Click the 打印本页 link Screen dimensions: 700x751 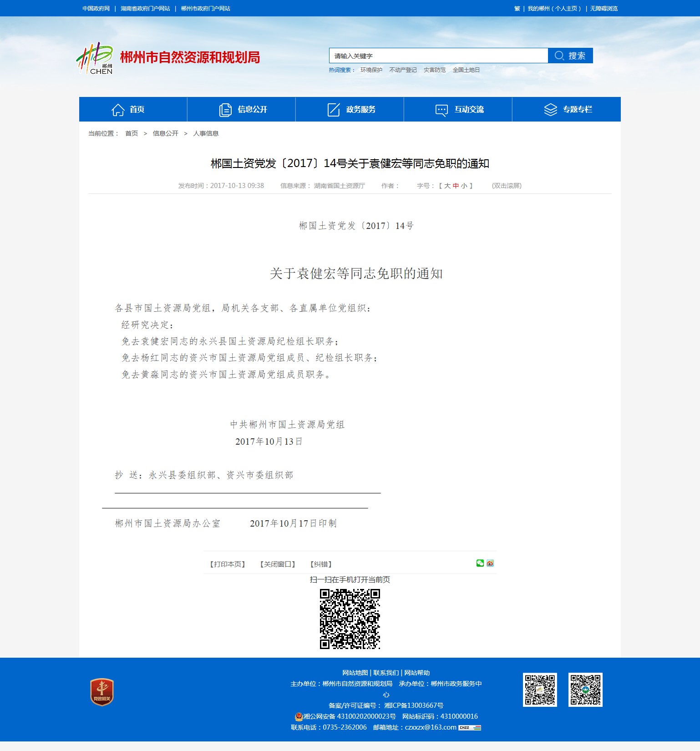pos(227,564)
